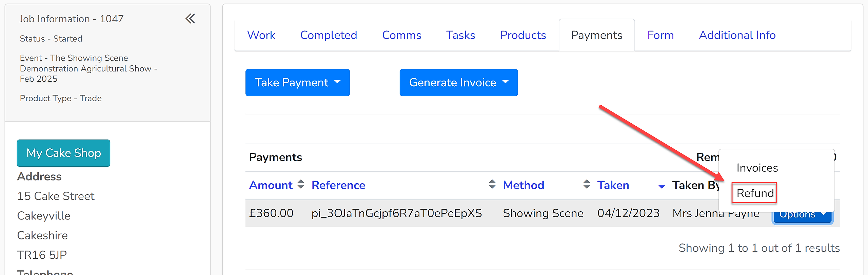Open the Comms tab
Screen dimensions: 868x275
pos(401,35)
